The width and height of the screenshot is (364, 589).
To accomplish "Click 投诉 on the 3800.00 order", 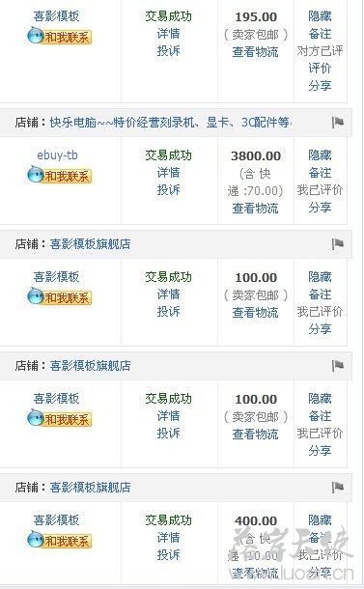I will click(x=168, y=190).
